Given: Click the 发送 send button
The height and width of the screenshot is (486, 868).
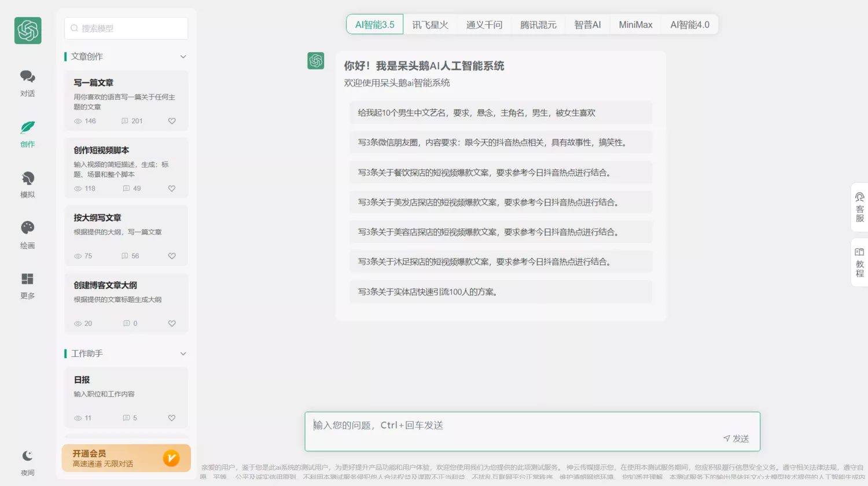Looking at the screenshot, I should (736, 439).
